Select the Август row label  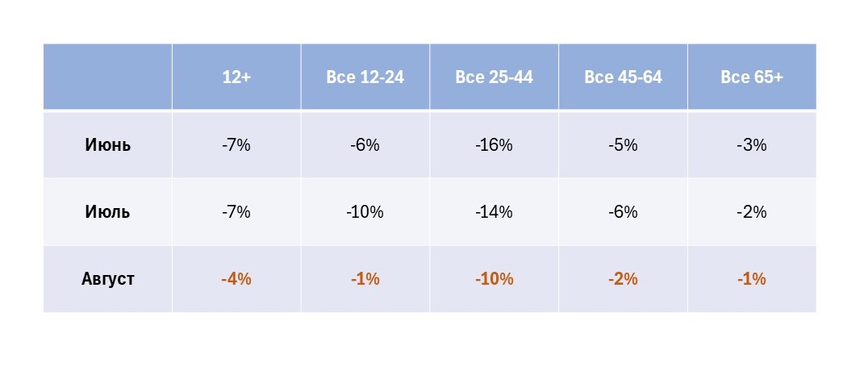[x=107, y=279]
